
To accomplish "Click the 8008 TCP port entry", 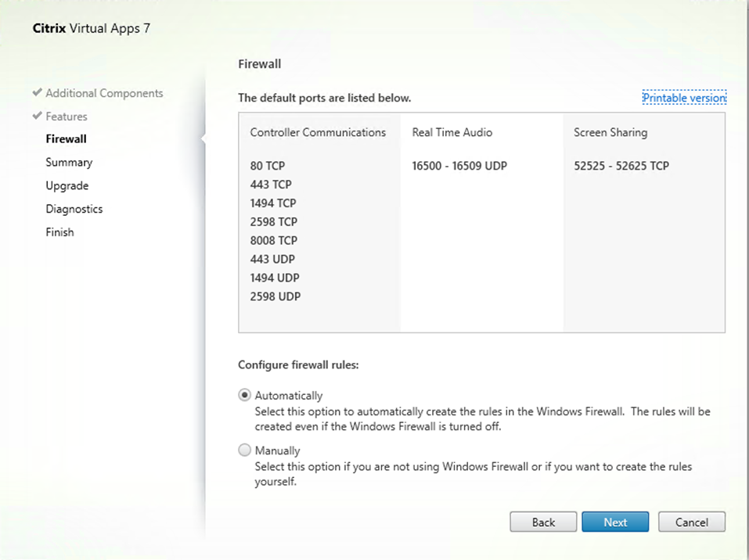I will (x=274, y=240).
